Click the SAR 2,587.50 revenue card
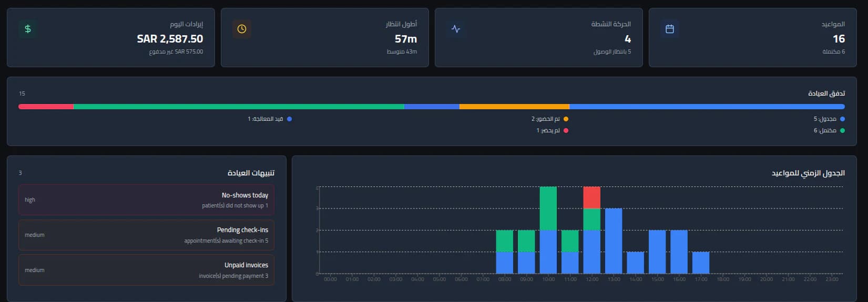 [111, 37]
